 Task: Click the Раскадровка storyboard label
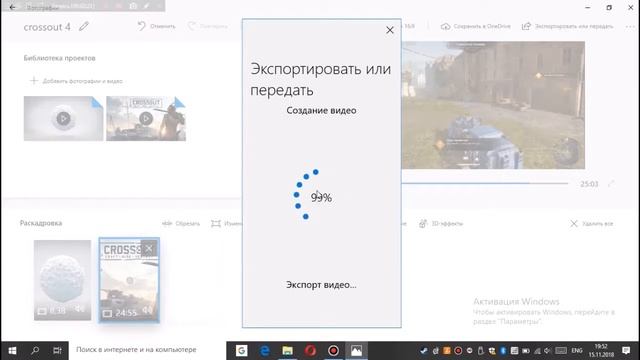coord(41,223)
